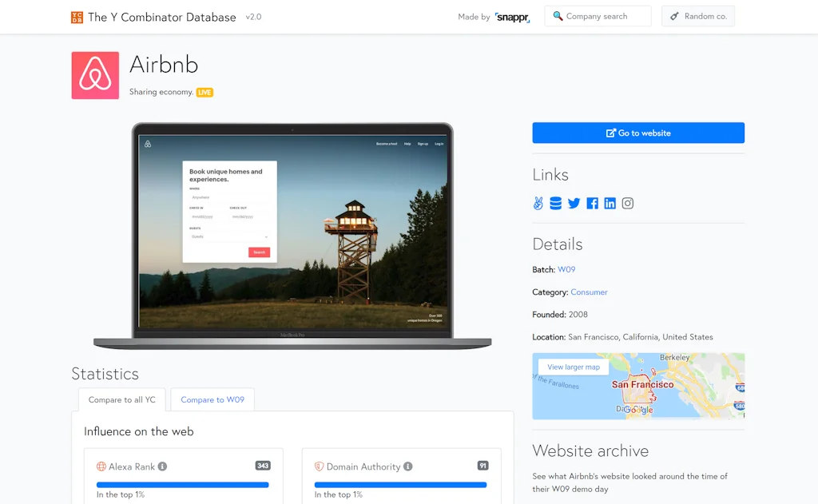Click the snappr logo link in the header
Image resolution: width=818 pixels, height=504 pixels.
511,16
